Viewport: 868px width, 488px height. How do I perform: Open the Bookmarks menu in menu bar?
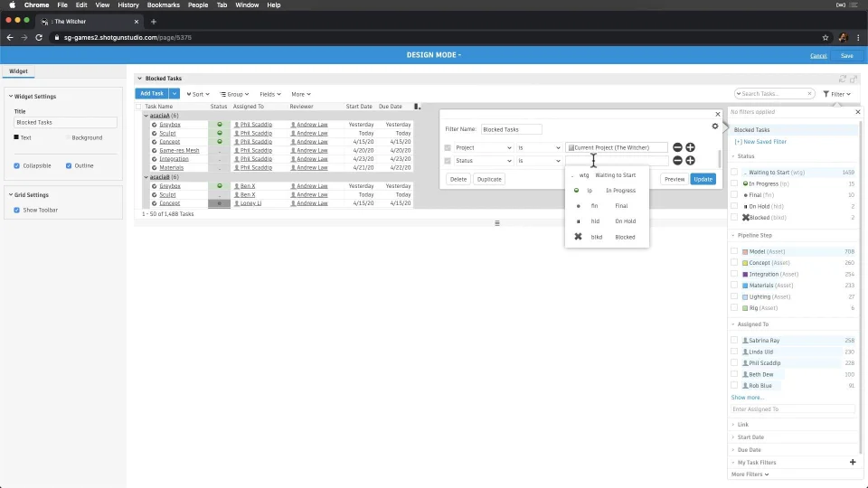[164, 5]
